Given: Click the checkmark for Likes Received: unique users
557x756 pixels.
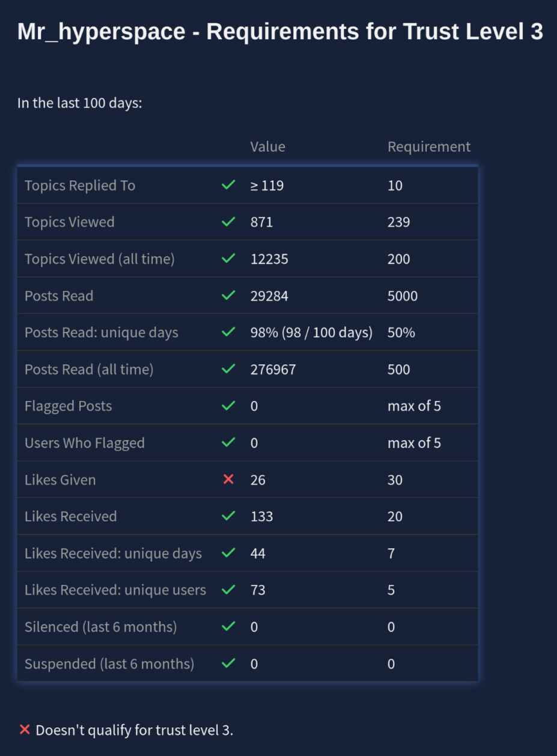Looking at the screenshot, I should [228, 590].
